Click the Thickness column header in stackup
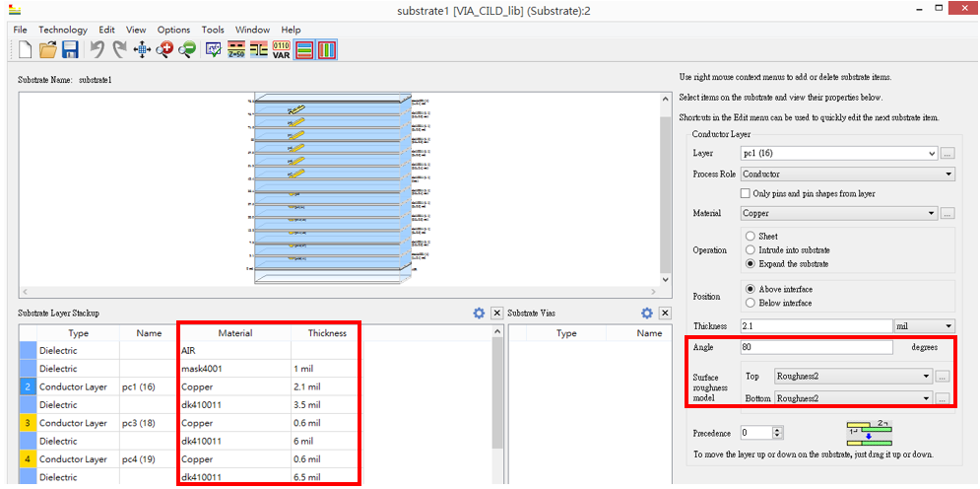Screen dimensions: 980x489 pos(327,333)
